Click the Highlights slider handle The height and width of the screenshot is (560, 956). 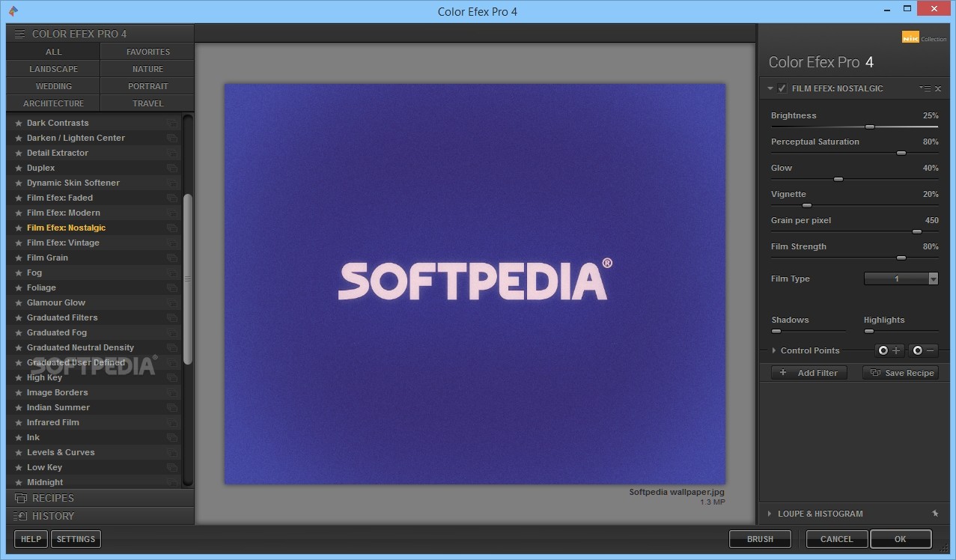coord(868,331)
